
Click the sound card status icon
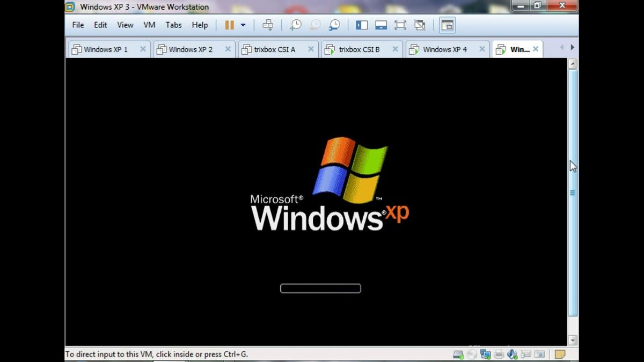513,354
